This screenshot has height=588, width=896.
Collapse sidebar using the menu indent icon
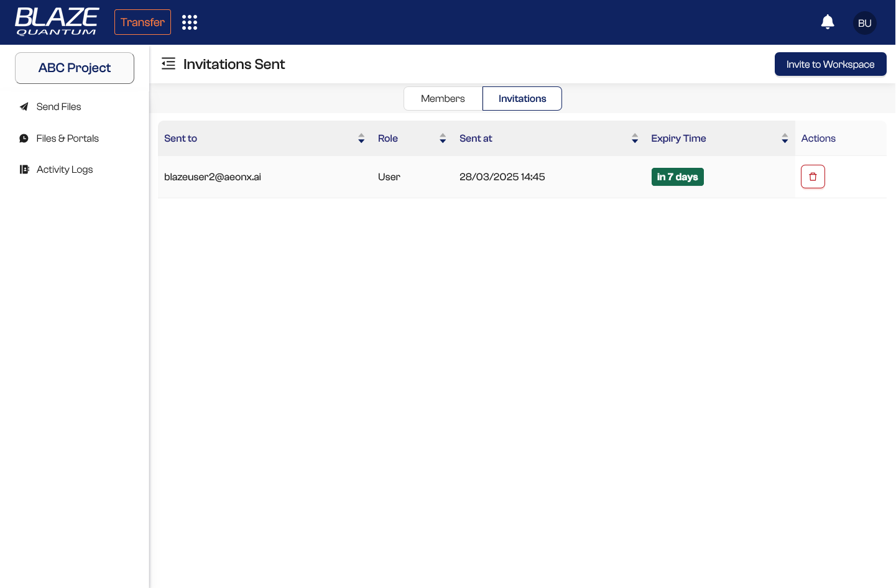(x=169, y=64)
